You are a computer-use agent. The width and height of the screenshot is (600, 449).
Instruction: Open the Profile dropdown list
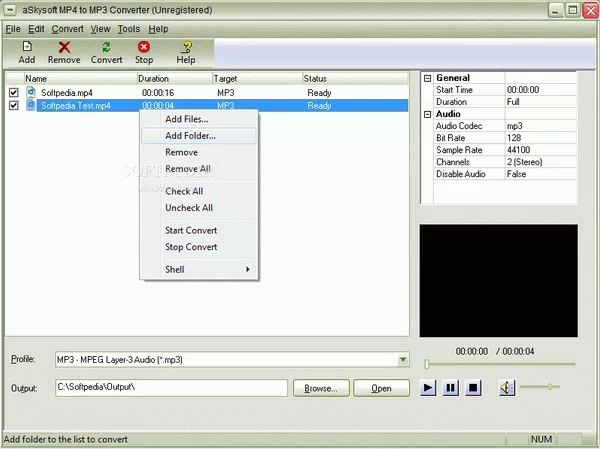[403, 360]
